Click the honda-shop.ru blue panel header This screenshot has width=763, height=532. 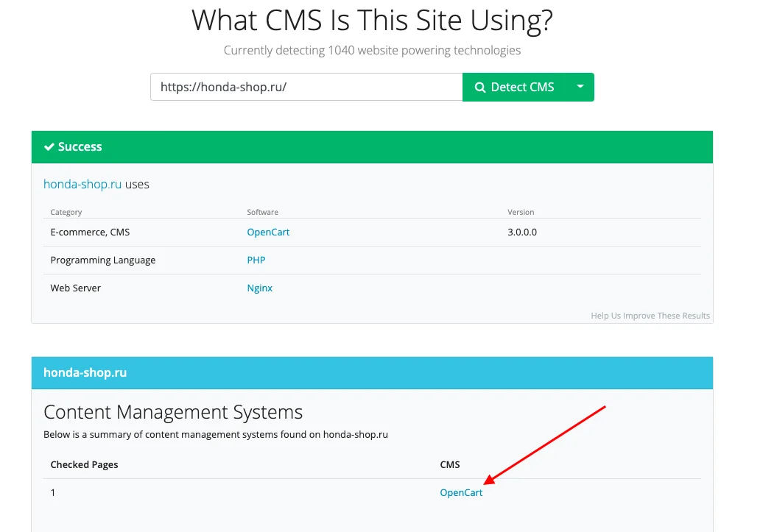pos(85,372)
